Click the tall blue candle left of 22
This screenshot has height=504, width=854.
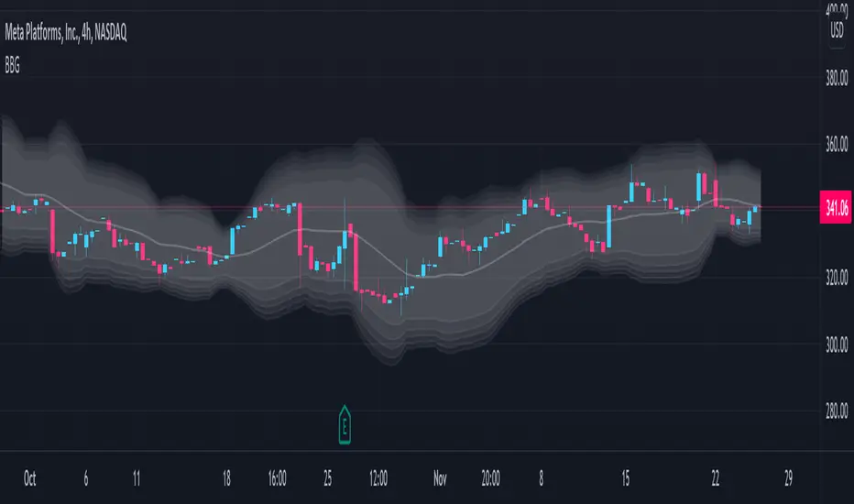coord(700,188)
